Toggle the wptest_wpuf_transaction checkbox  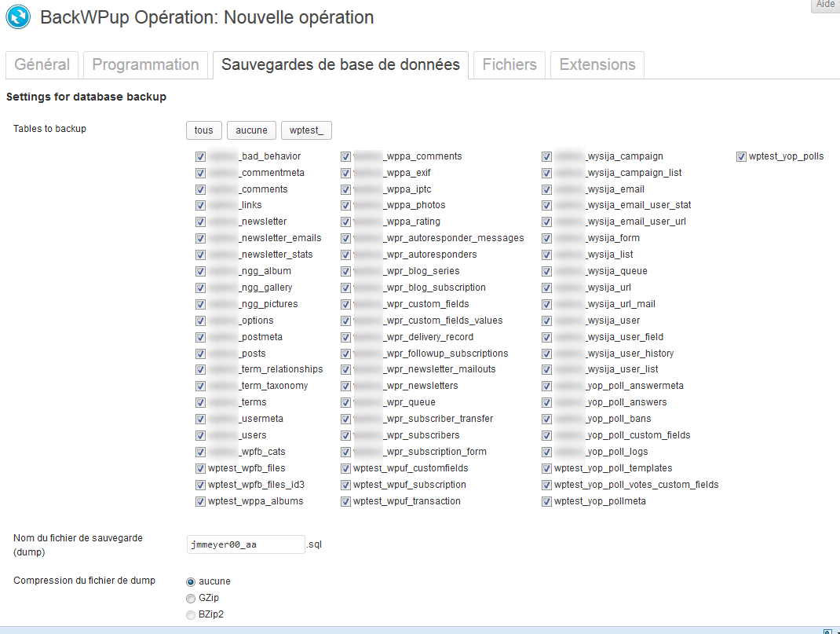pyautogui.click(x=345, y=502)
